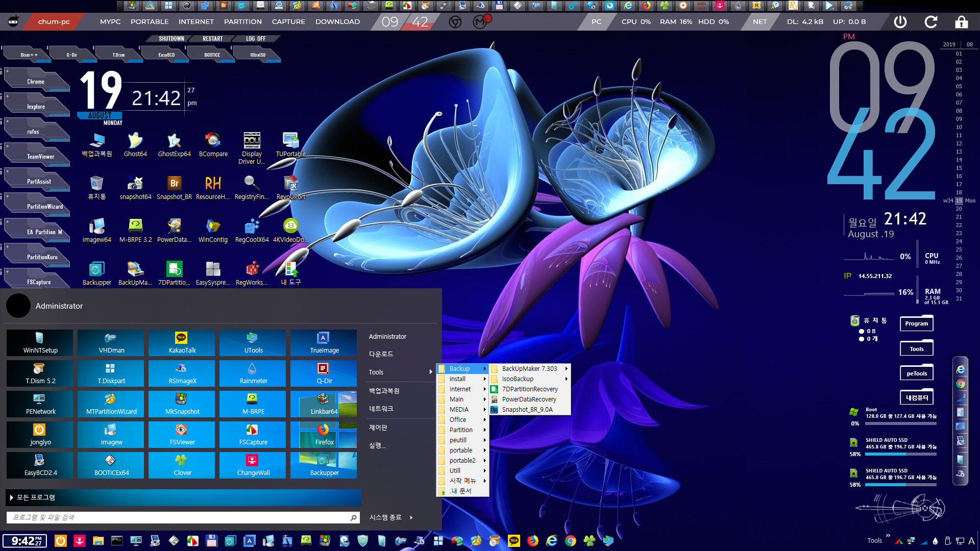Viewport: 980px width, 551px height.
Task: Launch RevoUPort desktop icon
Action: click(291, 187)
